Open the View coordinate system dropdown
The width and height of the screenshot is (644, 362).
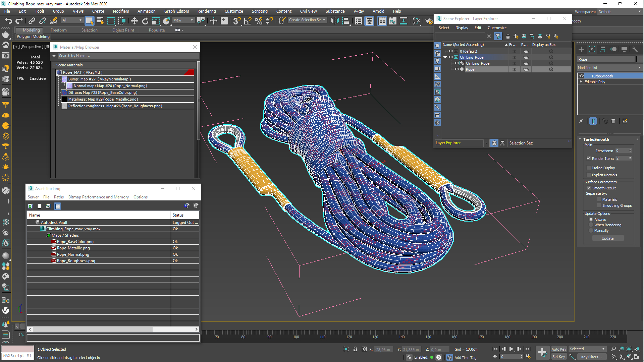[x=183, y=20]
